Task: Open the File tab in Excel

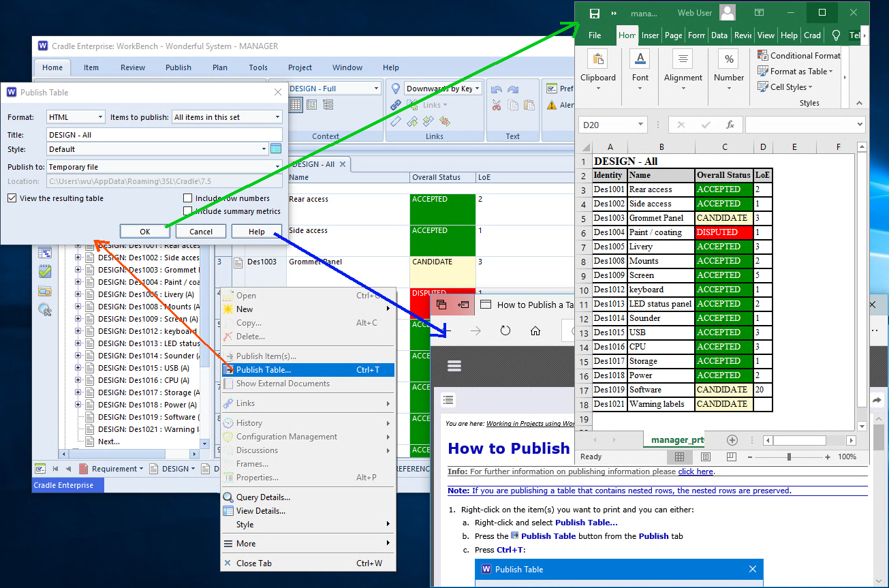Action: [x=595, y=35]
